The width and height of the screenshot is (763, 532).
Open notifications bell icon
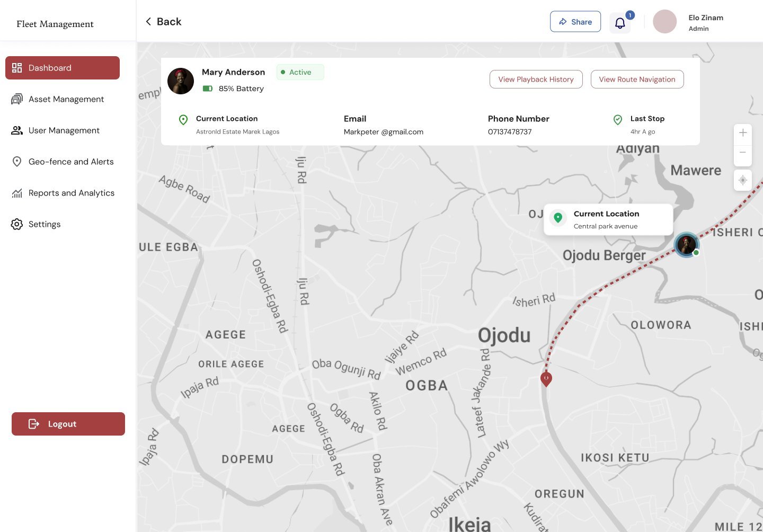620,23
